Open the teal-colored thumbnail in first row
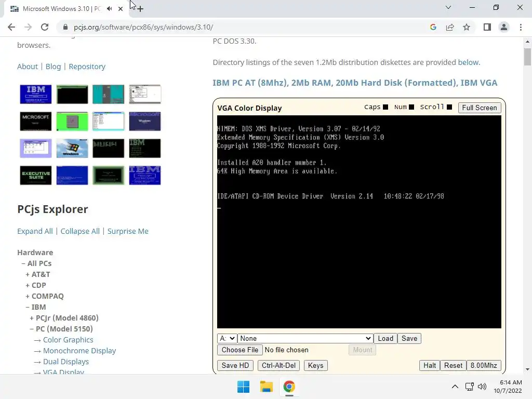Image resolution: width=532 pixels, height=399 pixels. [108, 94]
